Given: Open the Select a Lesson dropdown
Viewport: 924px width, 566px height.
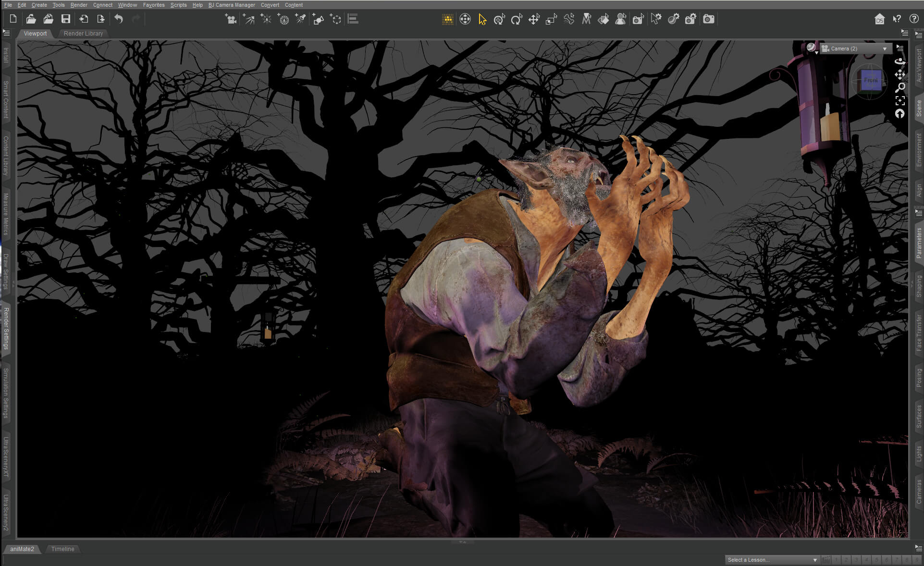Looking at the screenshot, I should point(772,560).
